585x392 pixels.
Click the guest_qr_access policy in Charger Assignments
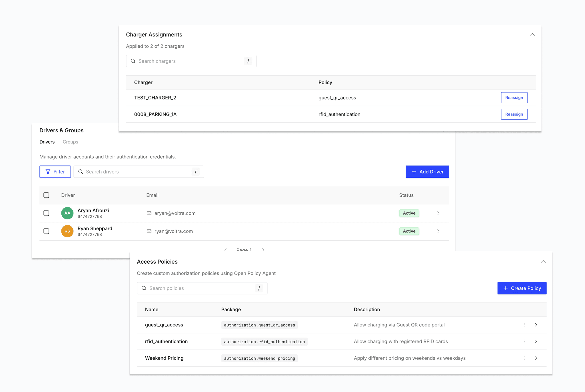click(337, 98)
